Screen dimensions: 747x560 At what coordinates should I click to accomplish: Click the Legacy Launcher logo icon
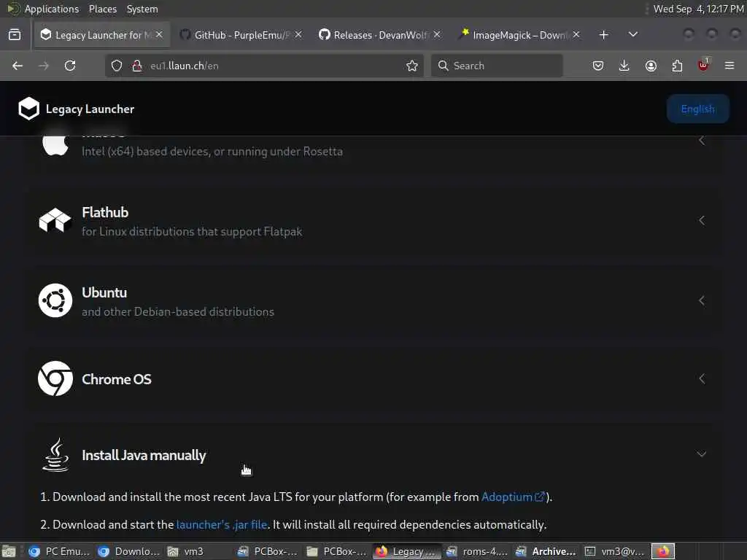[28, 109]
